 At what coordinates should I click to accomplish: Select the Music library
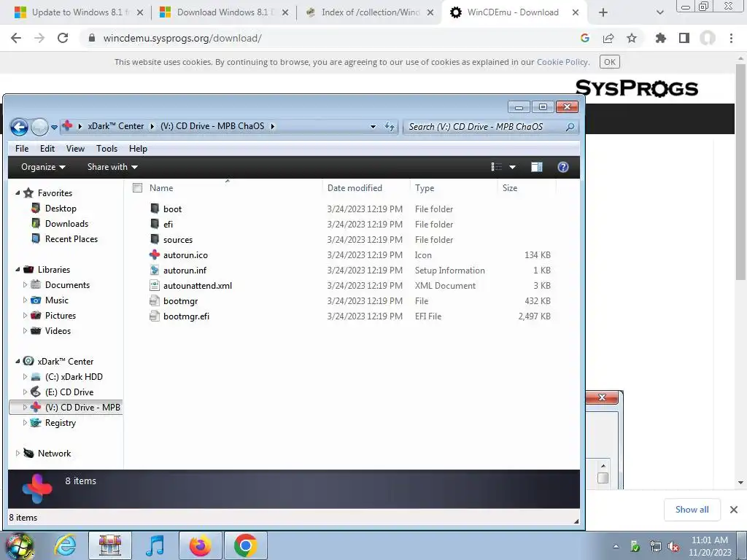point(57,300)
